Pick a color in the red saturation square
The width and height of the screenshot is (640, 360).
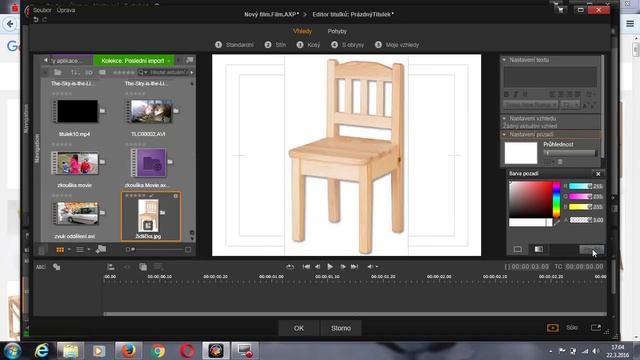[531, 200]
